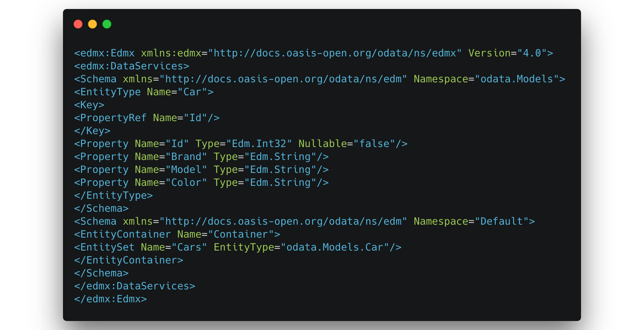Click the closing /edmx:Edmx tag
The height and width of the screenshot is (330, 644).
[110, 299]
